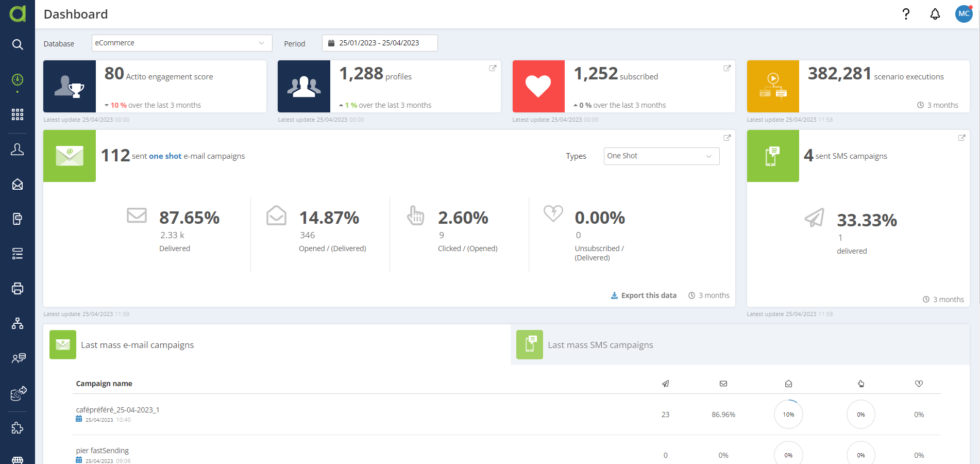Screen dimensions: 980x464
Task: Open the one shot link text
Action: [165, 156]
